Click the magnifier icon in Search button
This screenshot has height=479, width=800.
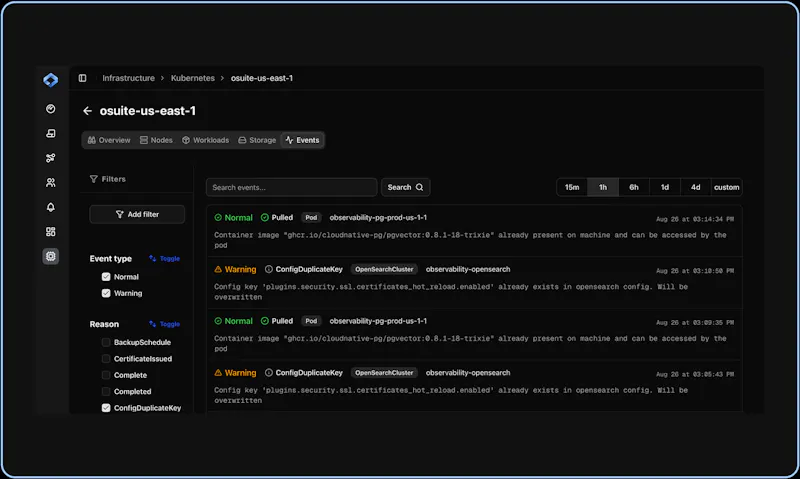[x=419, y=187]
